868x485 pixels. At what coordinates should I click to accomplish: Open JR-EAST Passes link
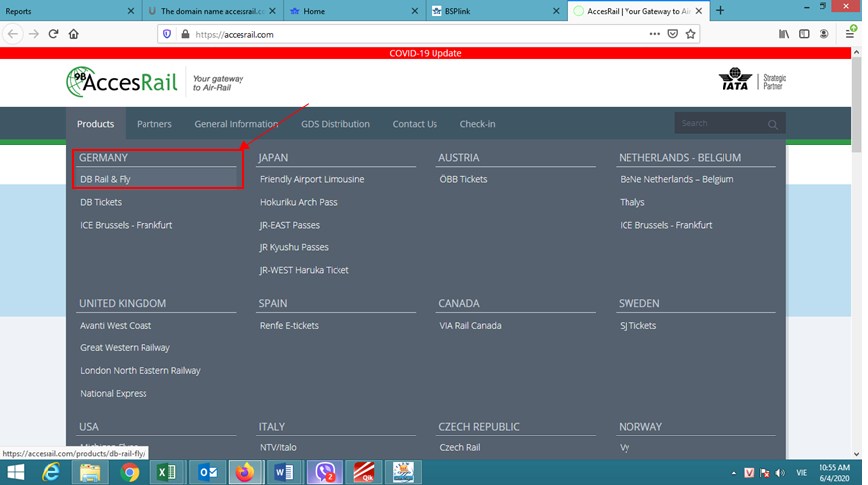290,225
